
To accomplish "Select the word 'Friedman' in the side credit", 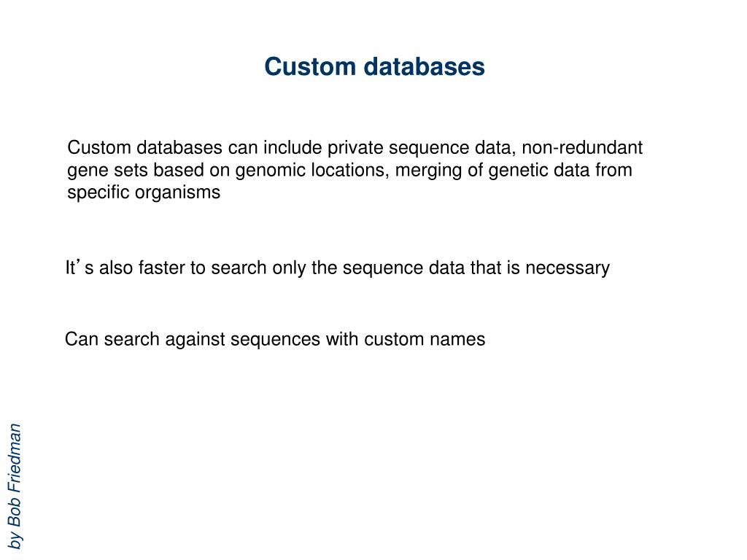I will pos(15,459).
